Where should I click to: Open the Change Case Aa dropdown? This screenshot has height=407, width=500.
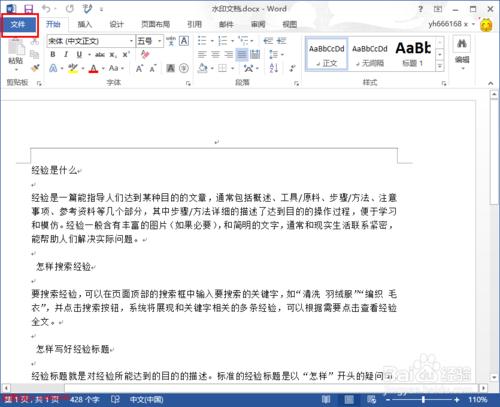click(x=116, y=68)
